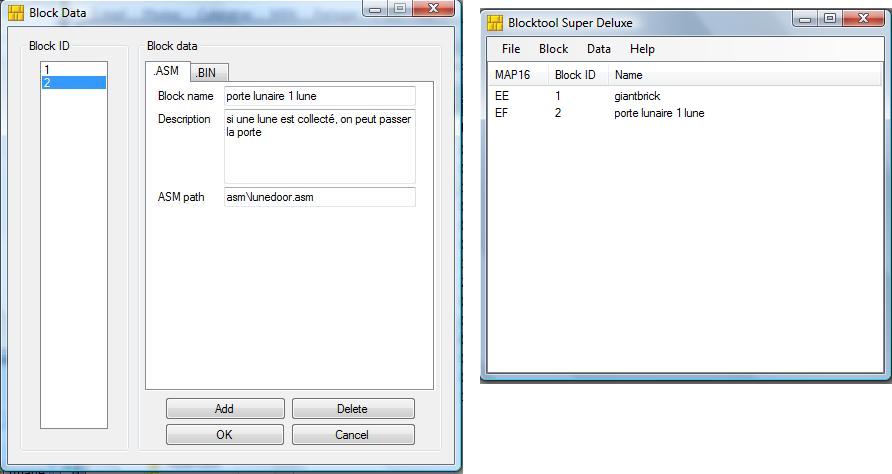Select Block ID 2 in the list

[x=73, y=83]
